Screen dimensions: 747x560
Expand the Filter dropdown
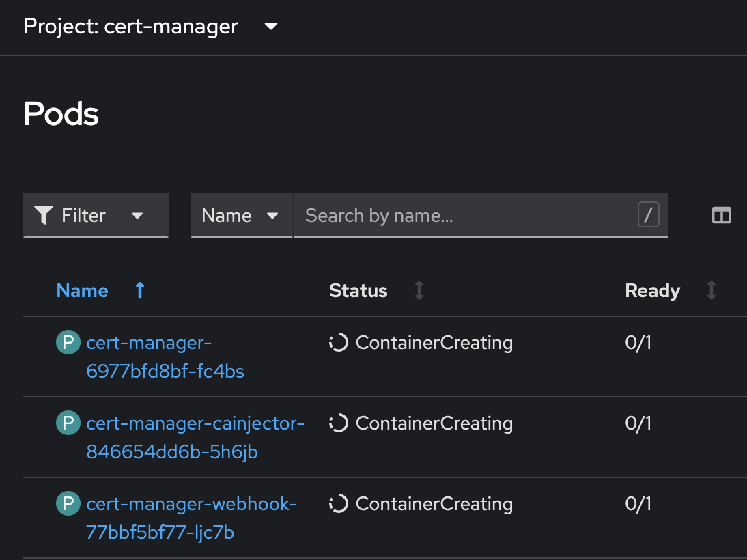click(96, 214)
